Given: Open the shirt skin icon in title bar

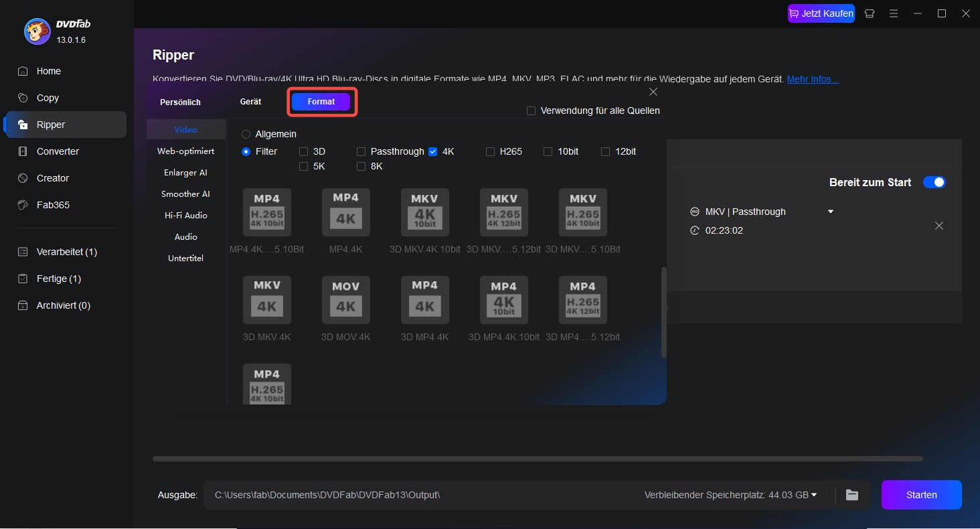Looking at the screenshot, I should tap(870, 13).
